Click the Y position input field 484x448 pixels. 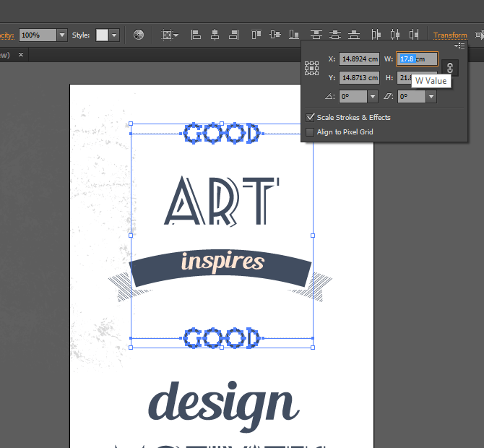tap(359, 77)
